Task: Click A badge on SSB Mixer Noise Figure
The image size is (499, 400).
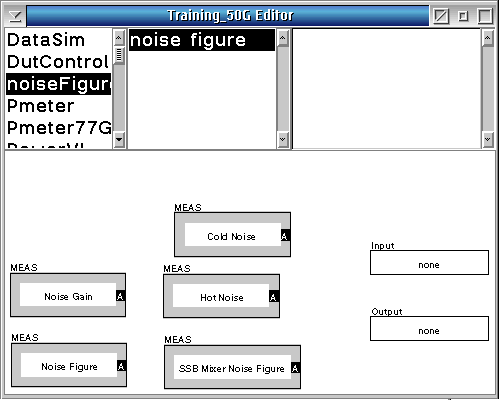Action: [x=295, y=368]
